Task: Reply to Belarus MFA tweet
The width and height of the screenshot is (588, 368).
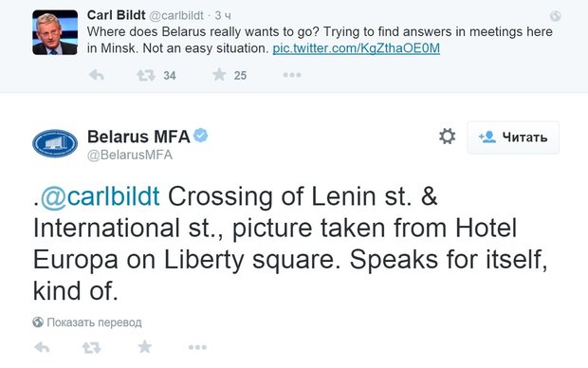Action: [42, 347]
